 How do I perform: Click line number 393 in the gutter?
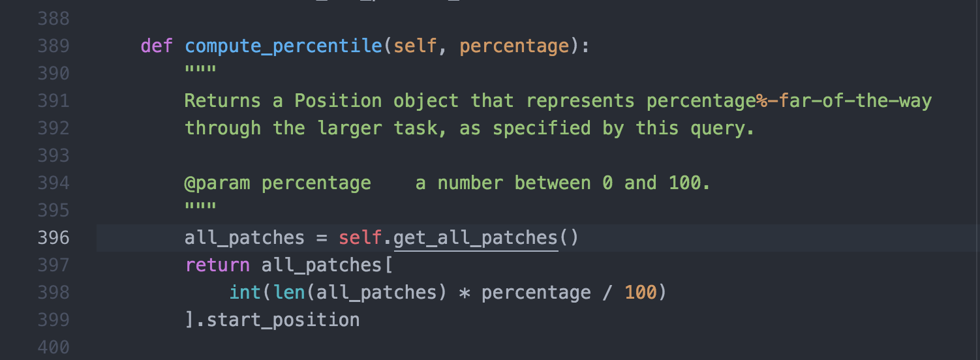(54, 155)
